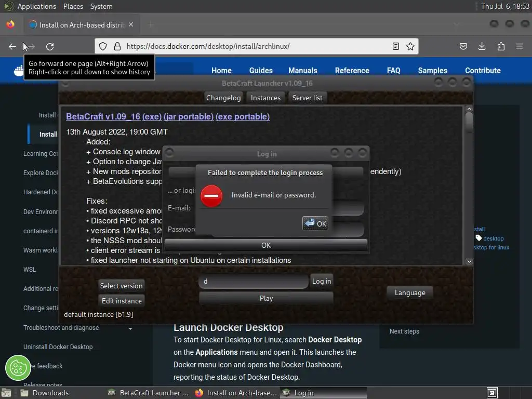
Task: Click the desktop tag link
Action: pos(493,238)
